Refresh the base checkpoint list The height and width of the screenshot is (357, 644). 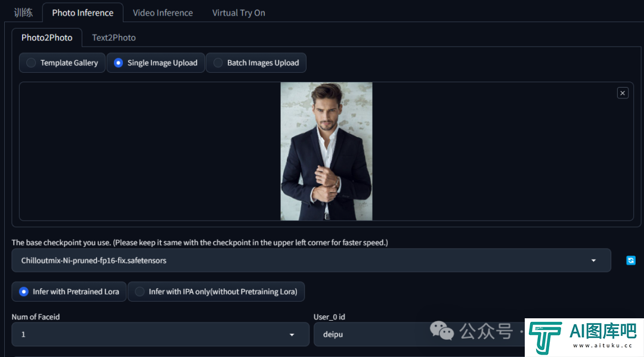tap(631, 260)
